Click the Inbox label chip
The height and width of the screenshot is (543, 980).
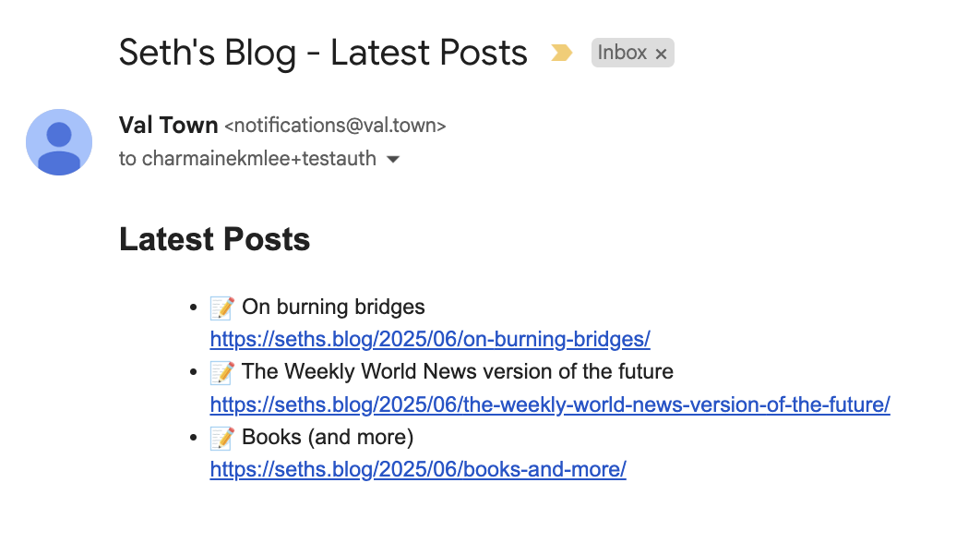click(x=622, y=54)
